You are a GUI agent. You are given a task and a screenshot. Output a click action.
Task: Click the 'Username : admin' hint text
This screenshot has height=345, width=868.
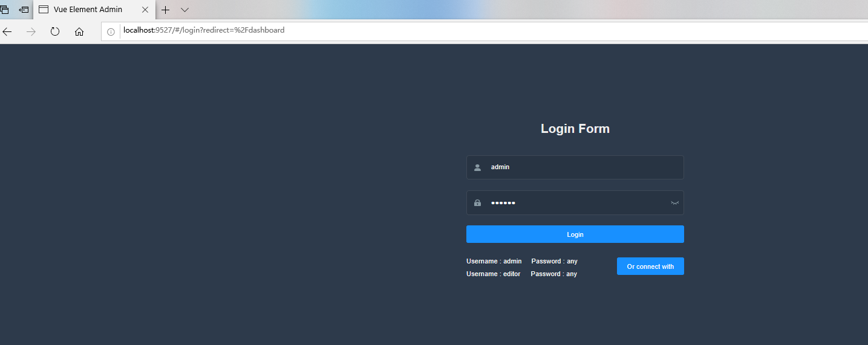point(494,261)
